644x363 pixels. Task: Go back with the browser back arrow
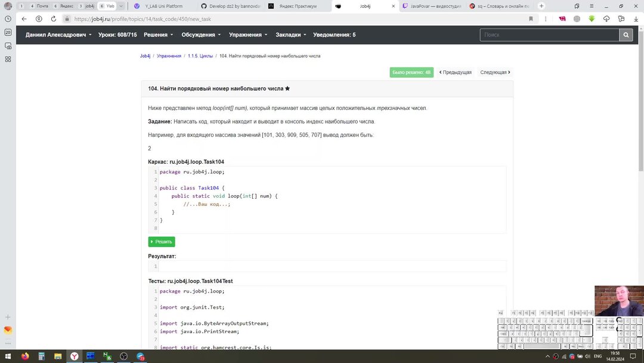pos(24,19)
